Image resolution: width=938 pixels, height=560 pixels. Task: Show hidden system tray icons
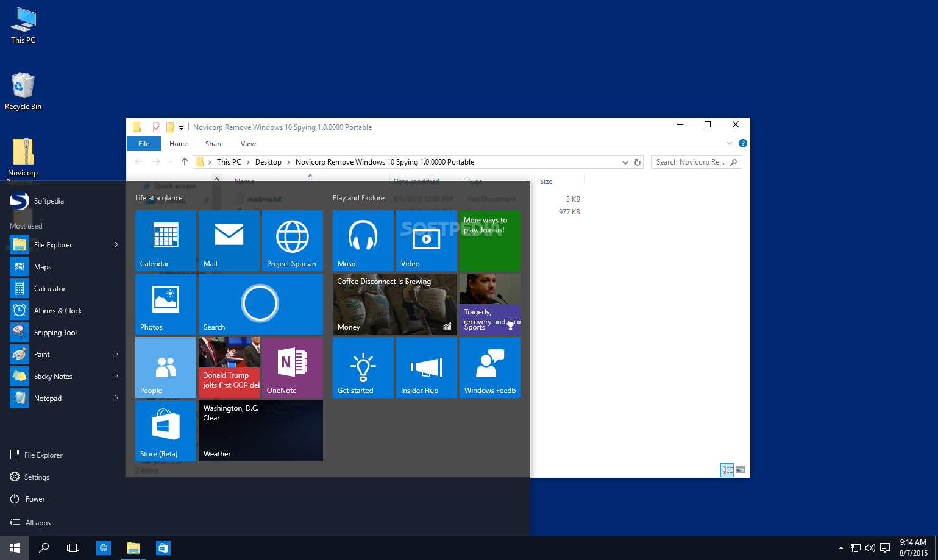point(840,548)
